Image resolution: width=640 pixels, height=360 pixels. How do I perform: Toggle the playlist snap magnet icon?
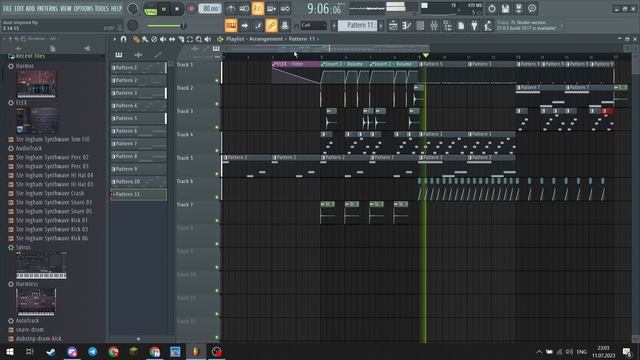(x=123, y=39)
